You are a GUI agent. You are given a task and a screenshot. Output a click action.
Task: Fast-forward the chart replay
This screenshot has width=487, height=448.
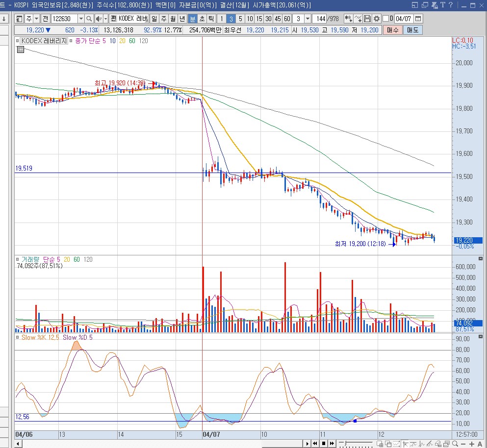pyautogui.click(x=332, y=444)
